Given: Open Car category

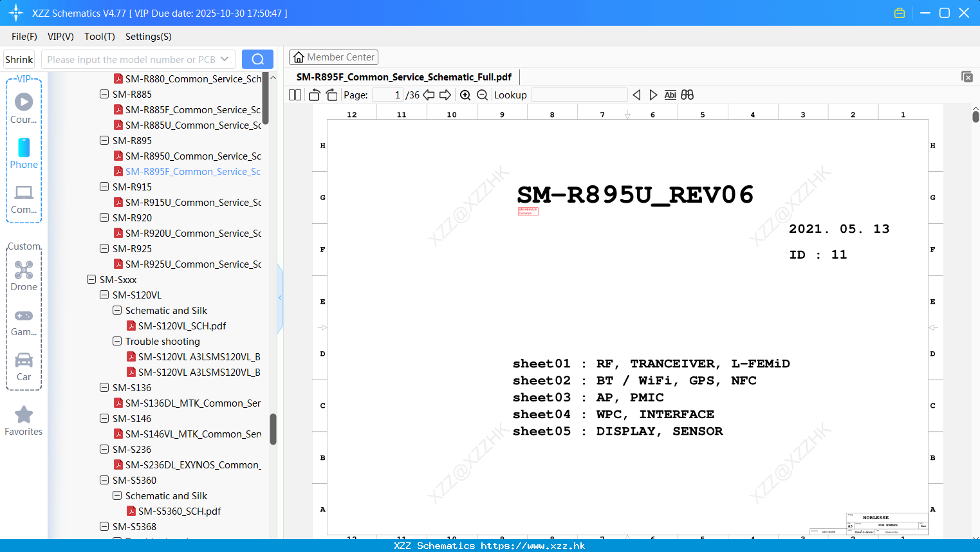Looking at the screenshot, I should 24,367.
